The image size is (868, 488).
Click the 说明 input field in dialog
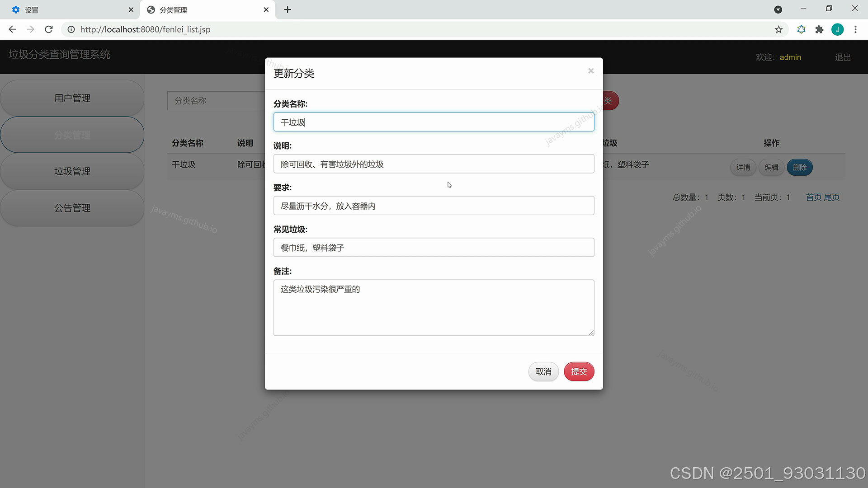pyautogui.click(x=434, y=164)
